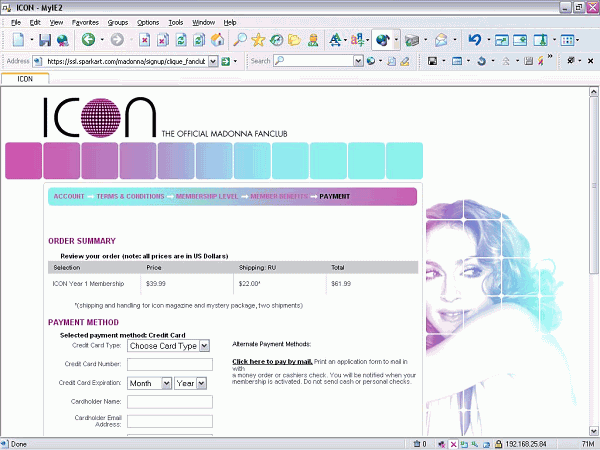Click the Credit Card Number input field
This screenshot has width=600, height=450.
click(170, 365)
